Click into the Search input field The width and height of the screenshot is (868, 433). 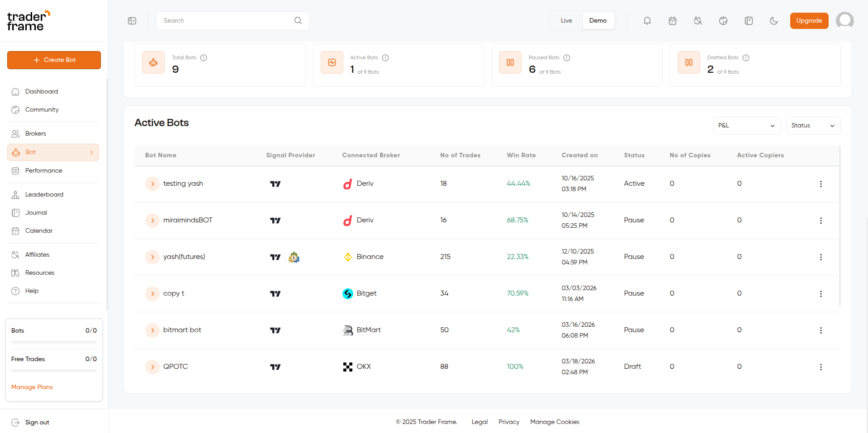(x=232, y=21)
